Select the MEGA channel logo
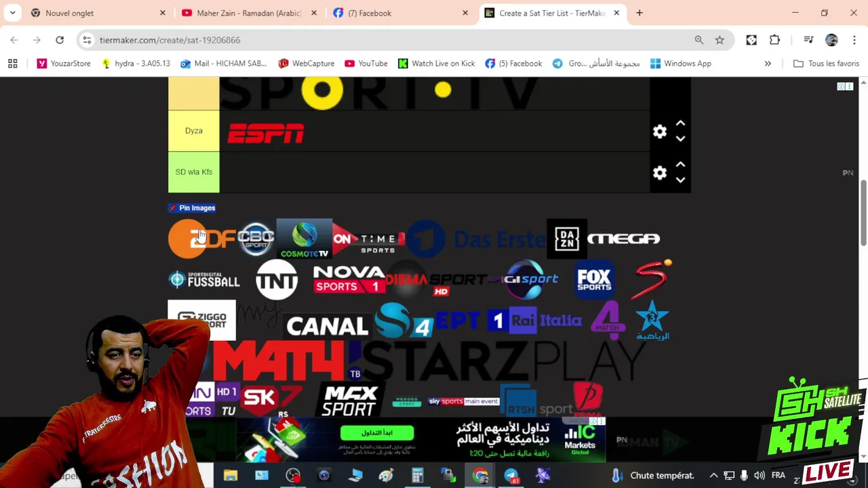The height and width of the screenshot is (488, 868). tap(623, 239)
